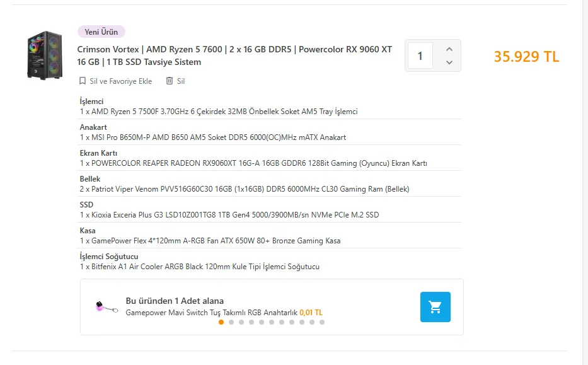
Task: Open the Crimson Vortex product title link
Action: [x=234, y=55]
